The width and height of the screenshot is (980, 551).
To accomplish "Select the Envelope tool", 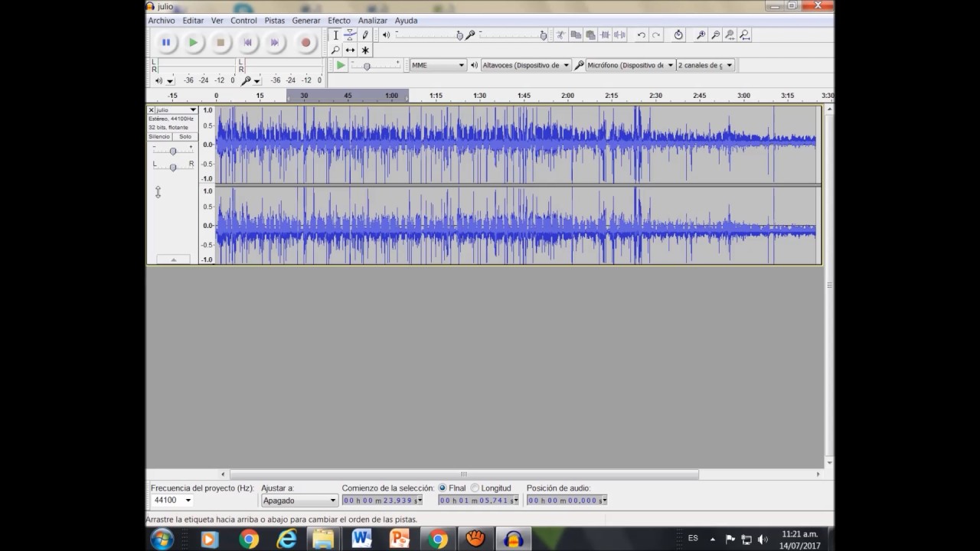I will tap(350, 35).
